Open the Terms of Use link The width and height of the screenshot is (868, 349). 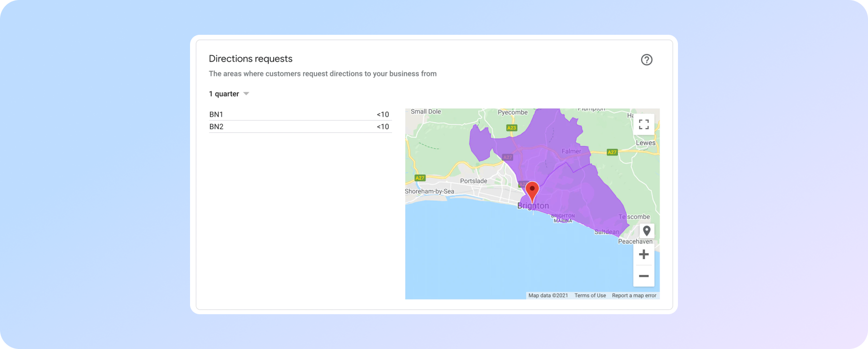coord(590,295)
